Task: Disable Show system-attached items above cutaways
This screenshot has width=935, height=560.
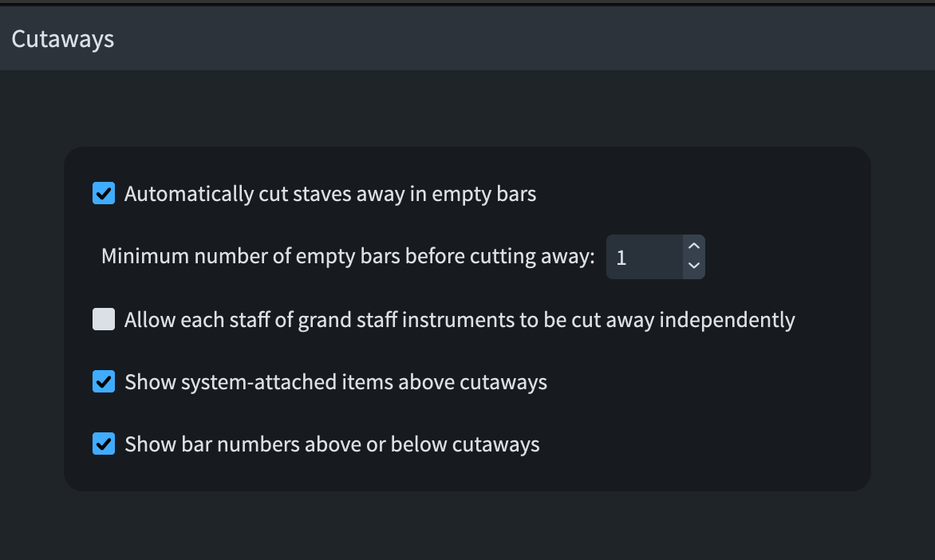Action: coord(104,382)
